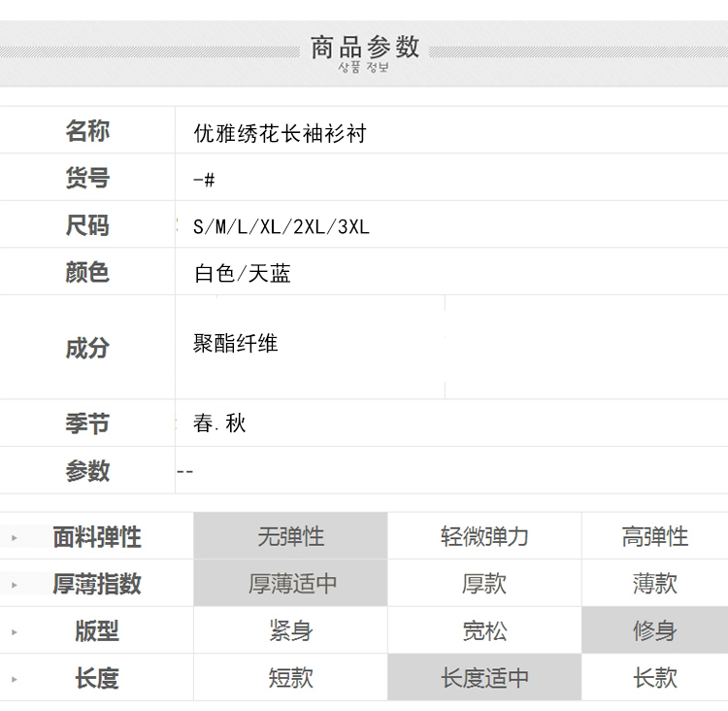The image size is (728, 711).
Task: Pick the 长款 length option
Action: 654,678
